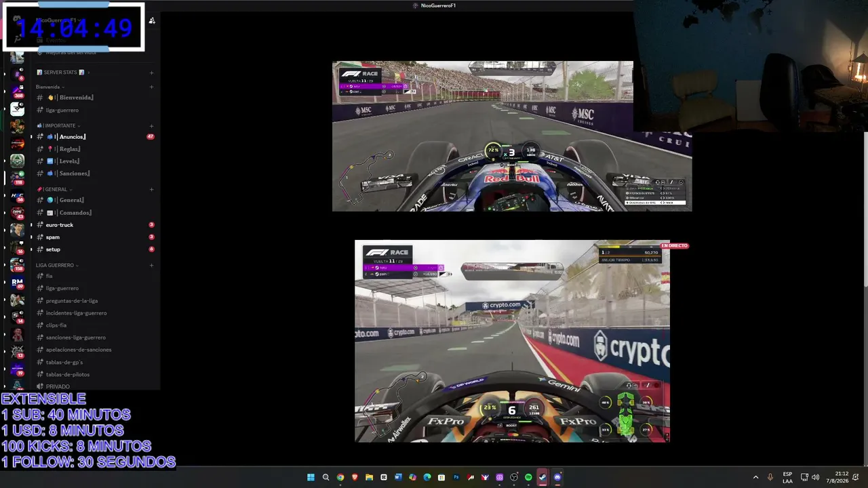Open the RM server with 69 badge
The height and width of the screenshot is (488, 868).
pyautogui.click(x=18, y=283)
